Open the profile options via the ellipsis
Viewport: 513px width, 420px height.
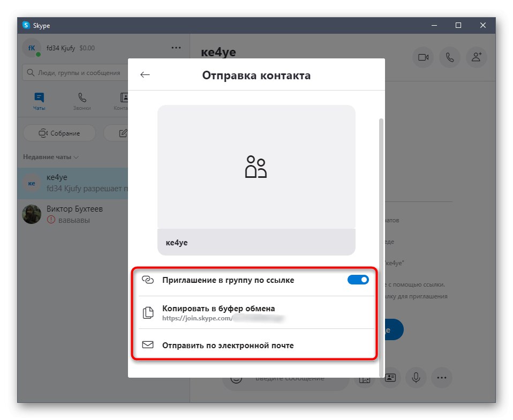(176, 48)
